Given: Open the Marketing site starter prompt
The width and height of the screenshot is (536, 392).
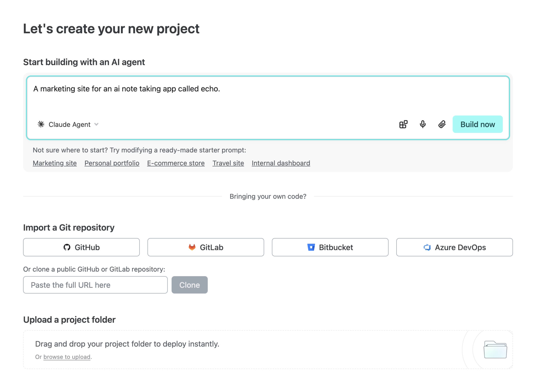Looking at the screenshot, I should (x=54, y=163).
